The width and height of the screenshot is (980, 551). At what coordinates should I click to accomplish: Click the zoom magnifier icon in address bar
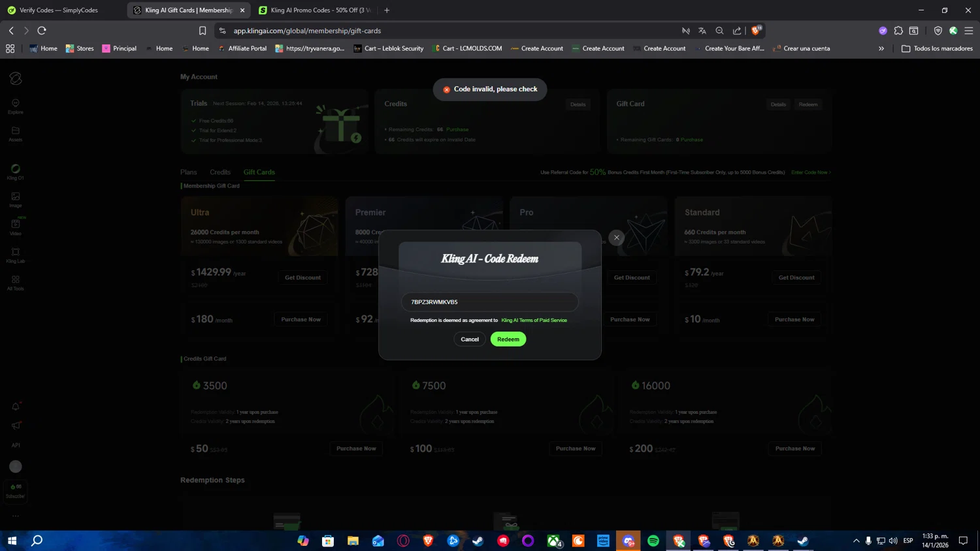(719, 31)
